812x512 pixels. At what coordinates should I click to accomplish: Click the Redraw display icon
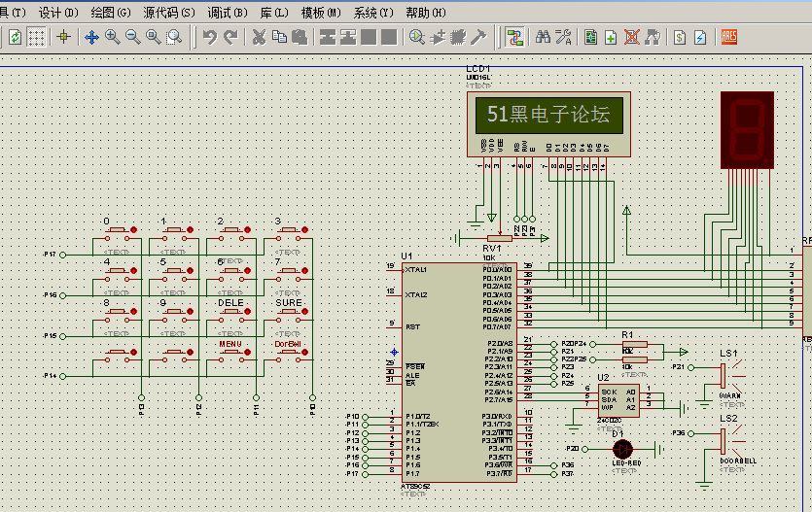pos(15,38)
